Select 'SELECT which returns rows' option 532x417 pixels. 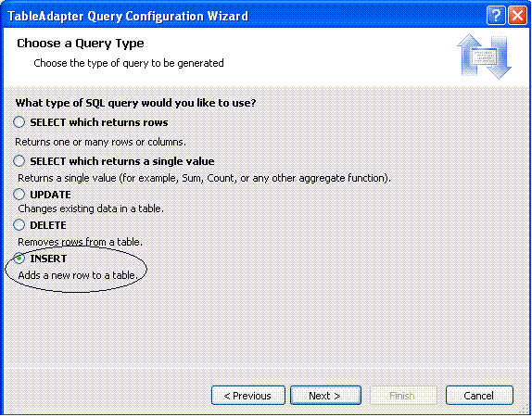pos(19,122)
